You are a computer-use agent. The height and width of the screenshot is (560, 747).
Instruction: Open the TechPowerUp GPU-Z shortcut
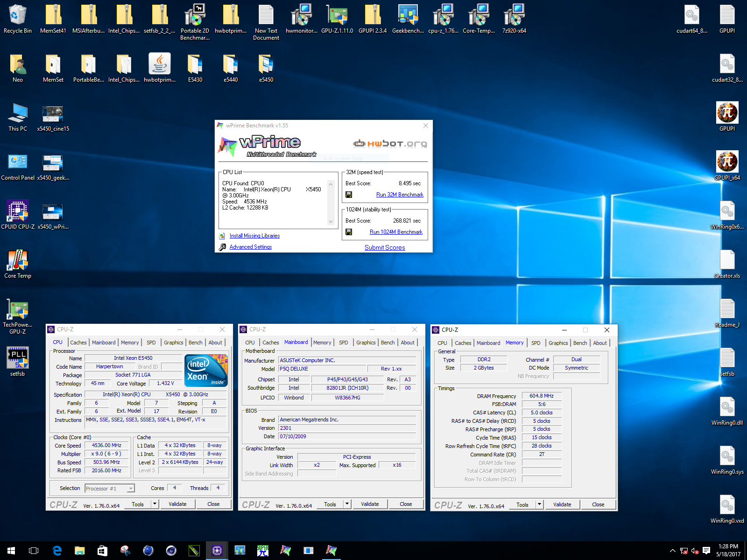coord(18,316)
